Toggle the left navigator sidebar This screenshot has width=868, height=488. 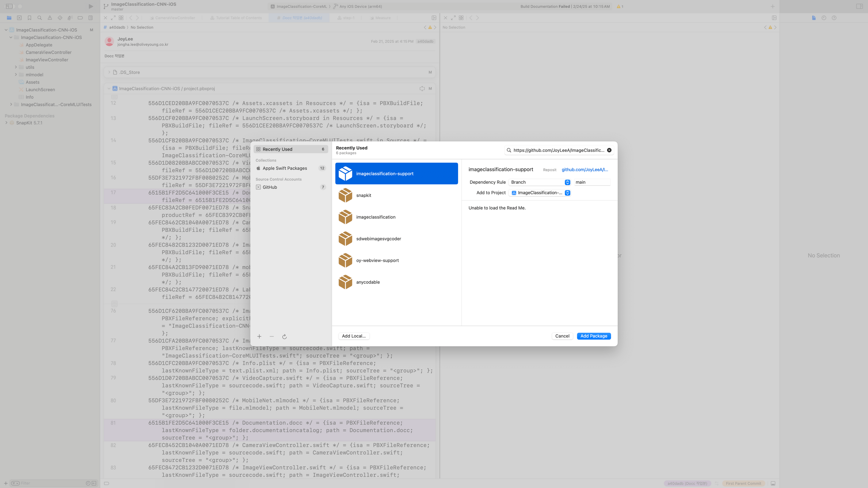9,6
